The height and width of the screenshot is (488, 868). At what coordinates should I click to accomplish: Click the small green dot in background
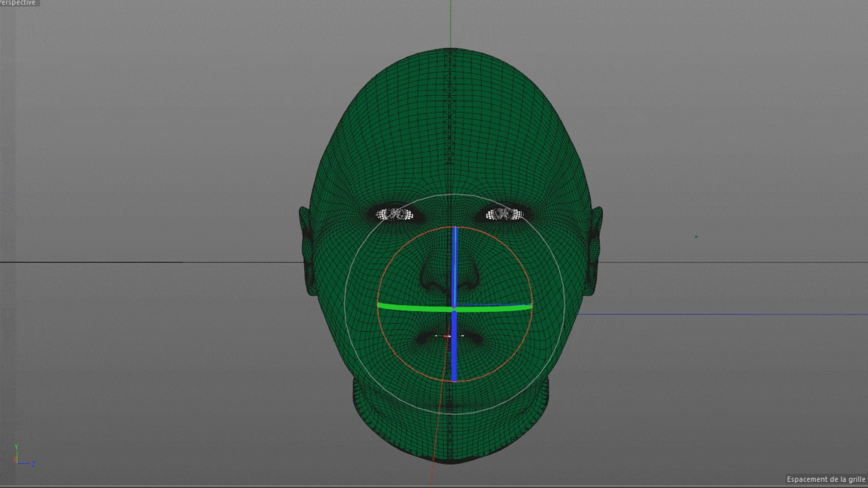click(x=696, y=237)
